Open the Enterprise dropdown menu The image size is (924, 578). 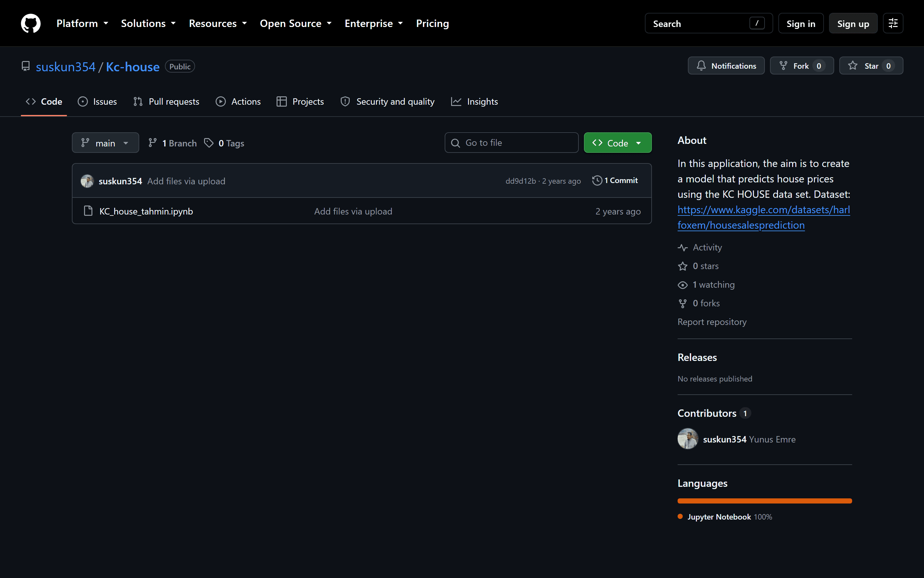point(374,23)
